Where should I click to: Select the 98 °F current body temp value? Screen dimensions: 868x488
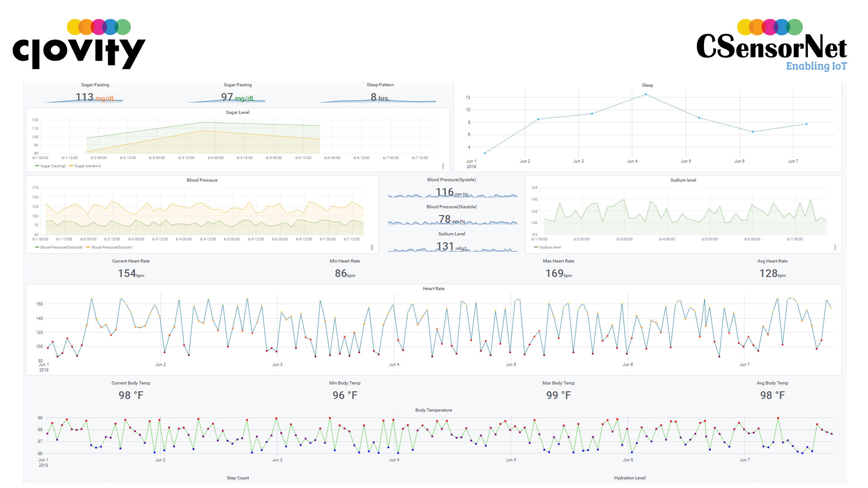click(x=131, y=395)
